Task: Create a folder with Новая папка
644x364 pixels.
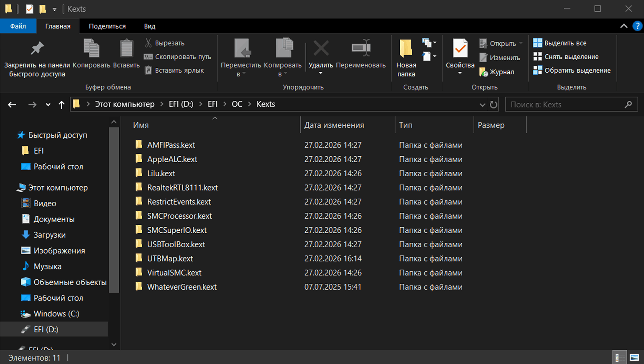Action: pyautogui.click(x=406, y=58)
